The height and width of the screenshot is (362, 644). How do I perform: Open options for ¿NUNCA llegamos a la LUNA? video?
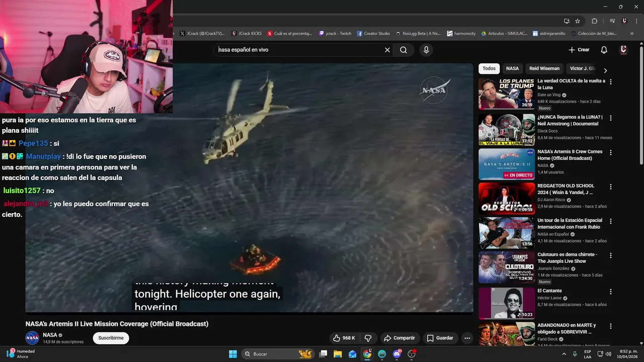point(611,118)
